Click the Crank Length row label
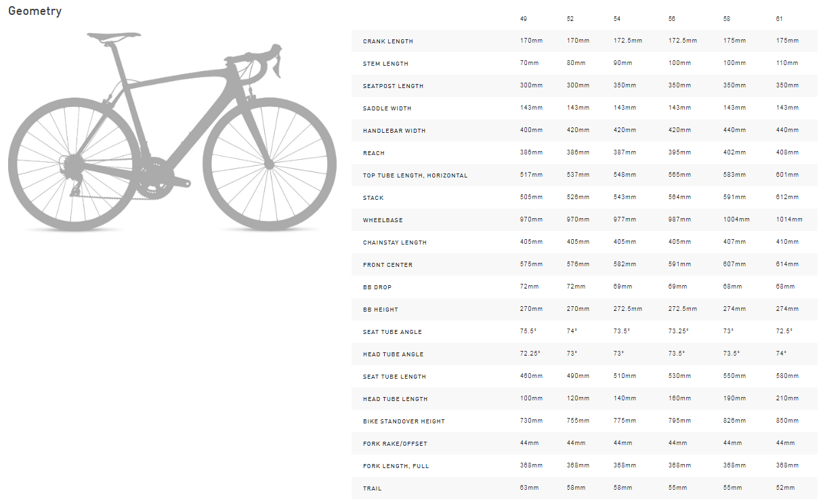This screenshot has height=504, width=821. [x=388, y=41]
